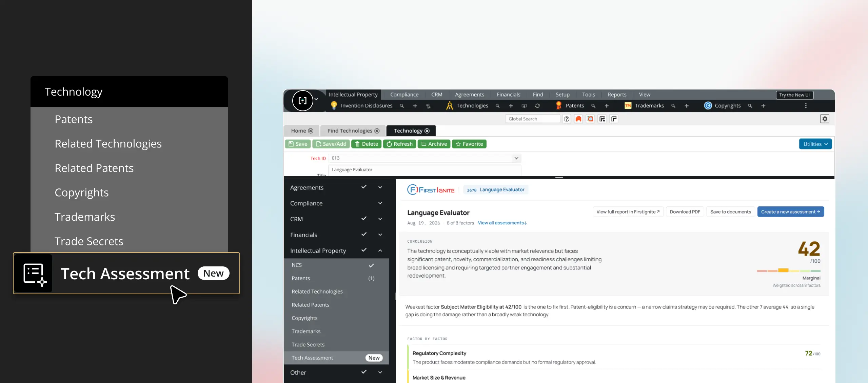Click the score gauge color bar
The width and height of the screenshot is (868, 383).
(x=789, y=270)
